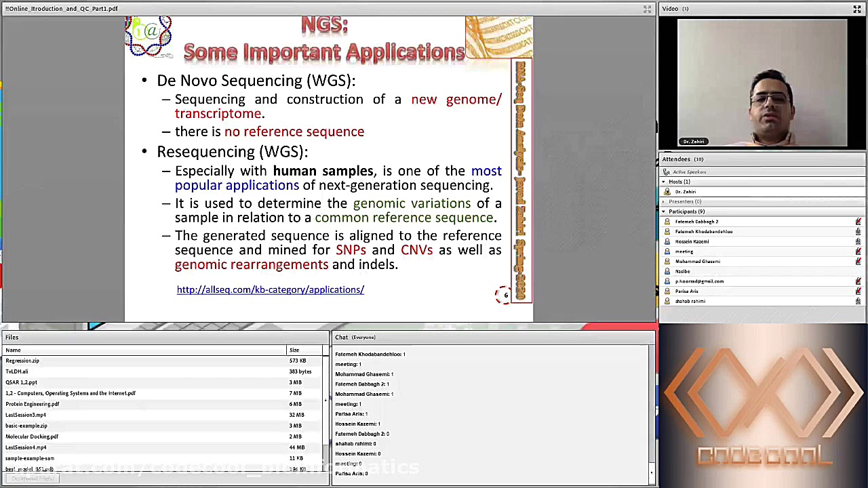Click the Download File(s) button
868x488 pixels.
[x=33, y=479]
